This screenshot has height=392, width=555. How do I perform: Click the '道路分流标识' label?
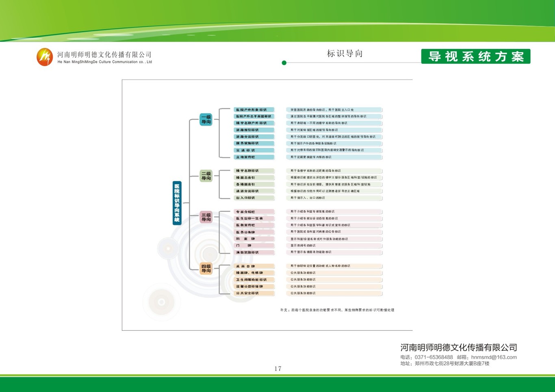coord(254,137)
